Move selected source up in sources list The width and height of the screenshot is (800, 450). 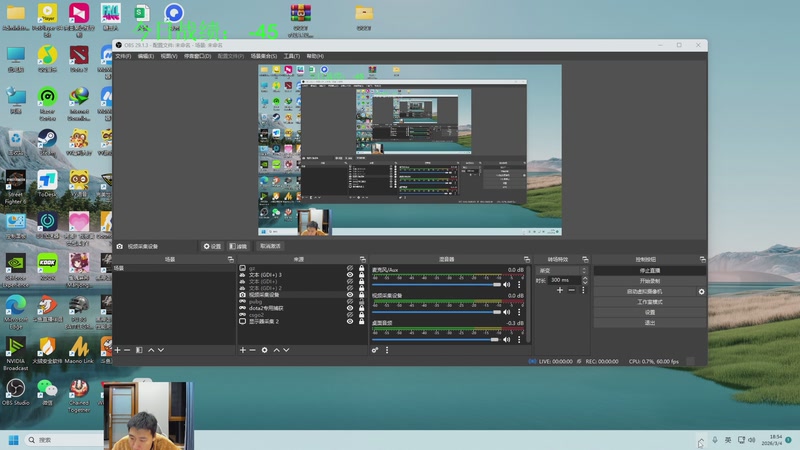(x=277, y=350)
